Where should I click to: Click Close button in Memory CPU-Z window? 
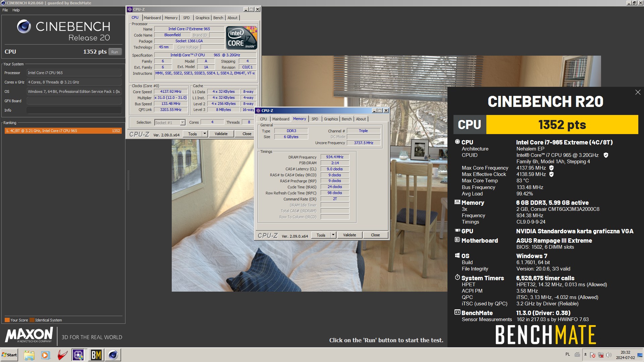coord(375,235)
